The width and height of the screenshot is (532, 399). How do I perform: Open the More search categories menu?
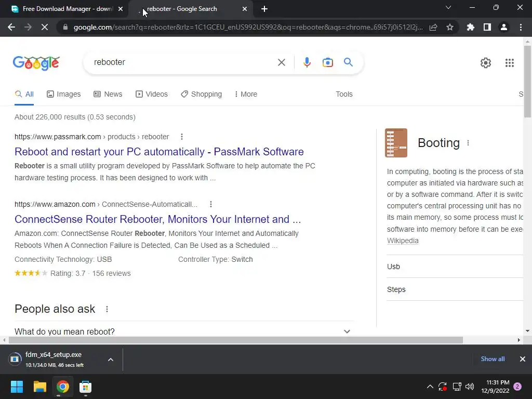click(x=246, y=94)
